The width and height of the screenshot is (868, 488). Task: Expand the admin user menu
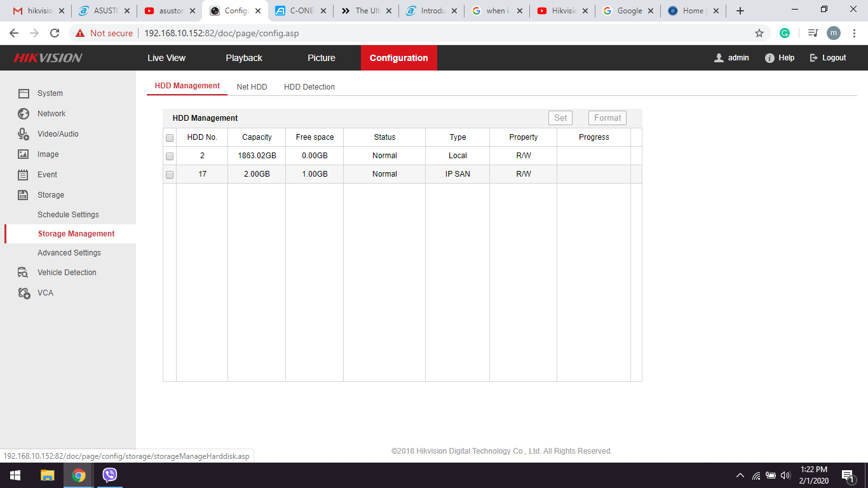click(731, 58)
